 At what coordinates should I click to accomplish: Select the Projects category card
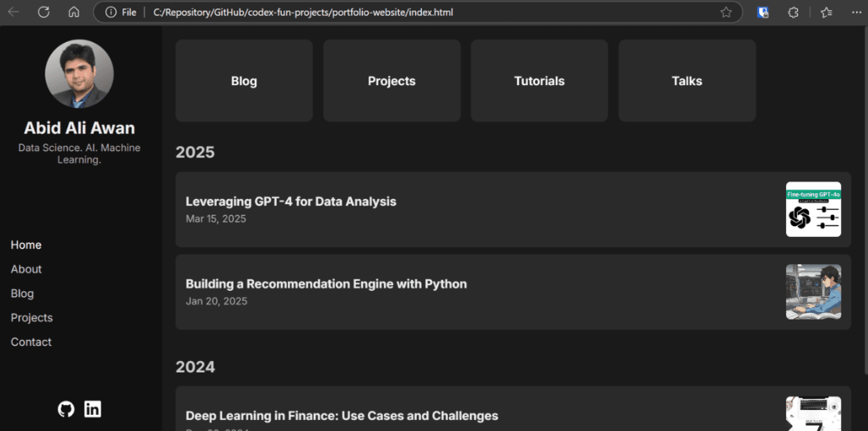(392, 81)
